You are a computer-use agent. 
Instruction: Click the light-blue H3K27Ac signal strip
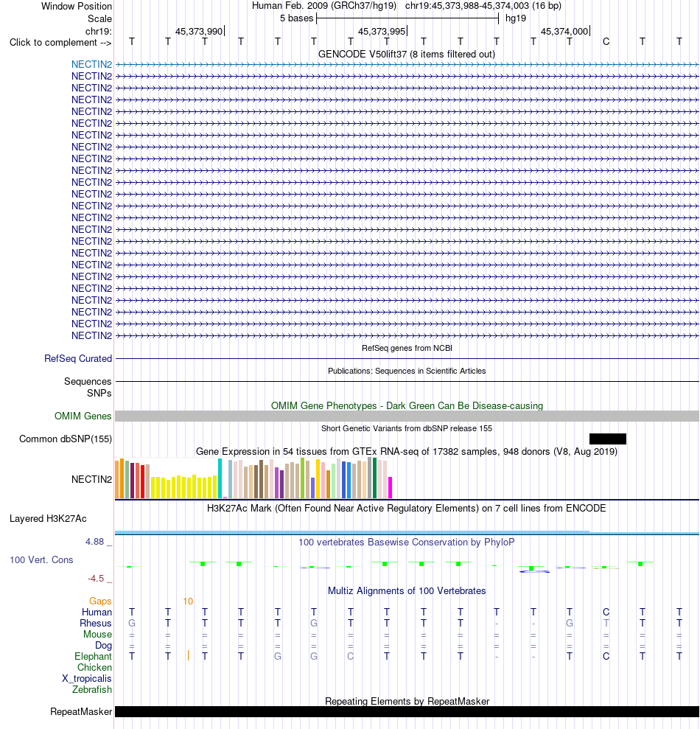[407, 532]
